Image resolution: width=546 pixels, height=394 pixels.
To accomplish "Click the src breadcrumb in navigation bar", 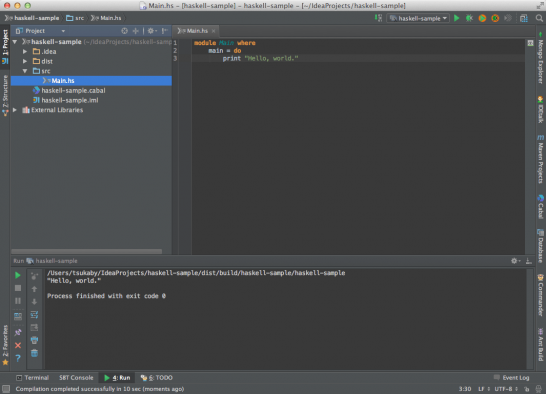I will tap(75, 18).
